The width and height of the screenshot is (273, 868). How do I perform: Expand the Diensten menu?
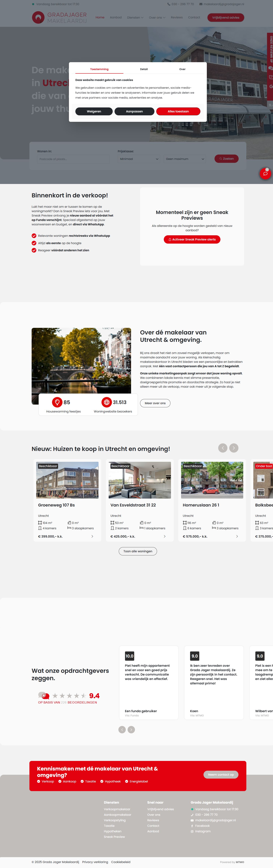(x=135, y=17)
